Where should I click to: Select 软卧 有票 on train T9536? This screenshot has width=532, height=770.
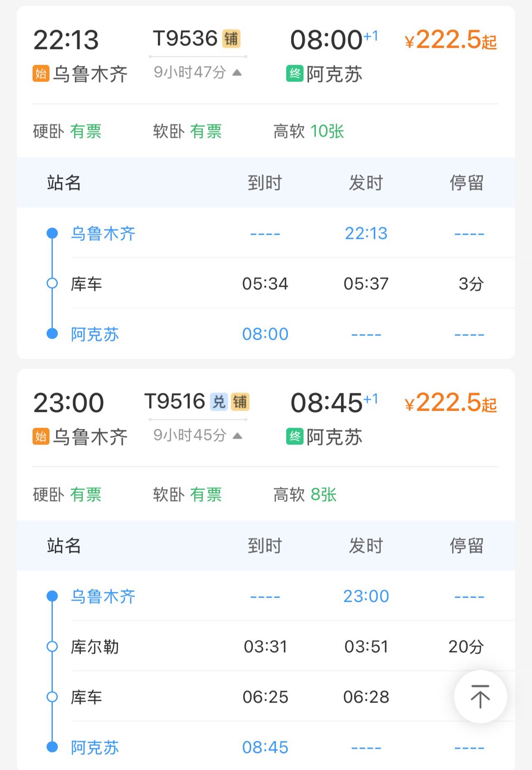click(x=187, y=132)
